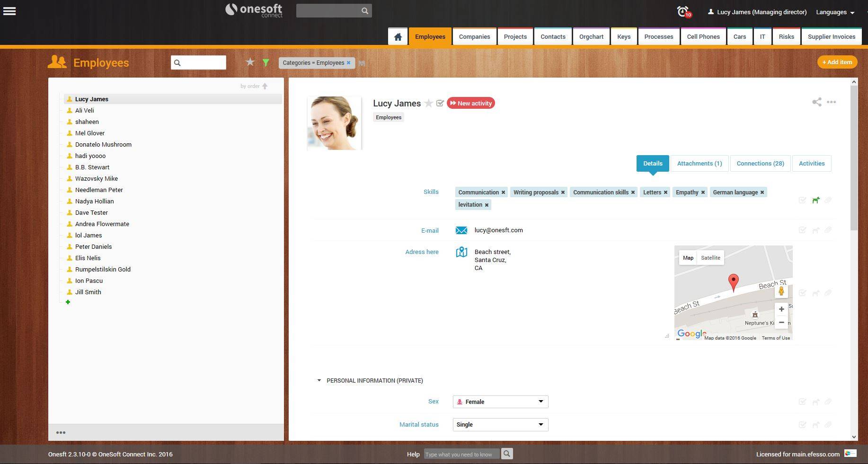Click the home icon tab
868x464 pixels.
[398, 37]
